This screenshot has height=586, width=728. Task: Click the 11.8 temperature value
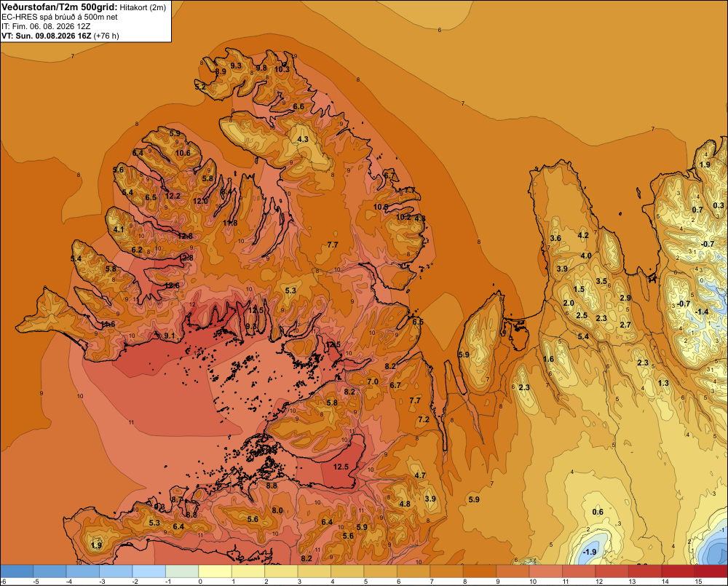[230, 223]
